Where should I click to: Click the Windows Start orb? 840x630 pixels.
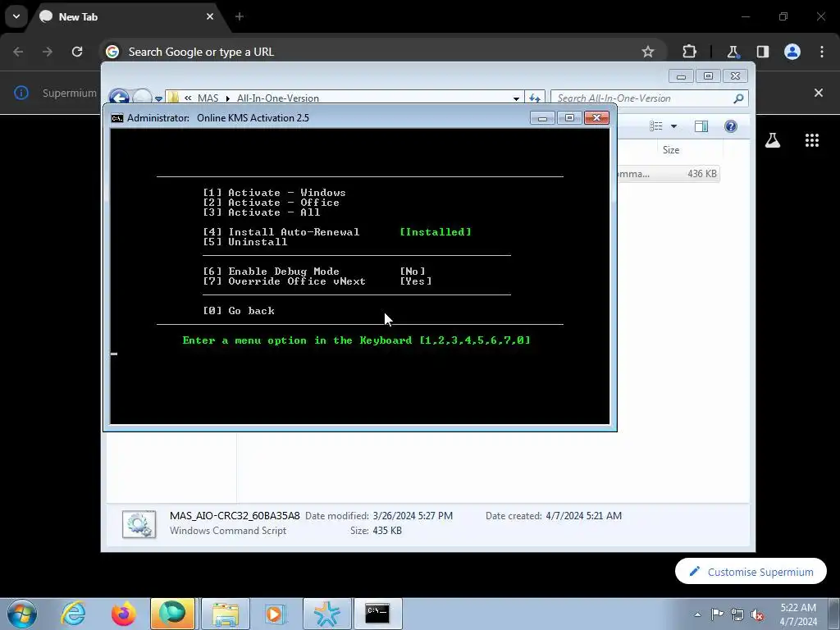22,614
